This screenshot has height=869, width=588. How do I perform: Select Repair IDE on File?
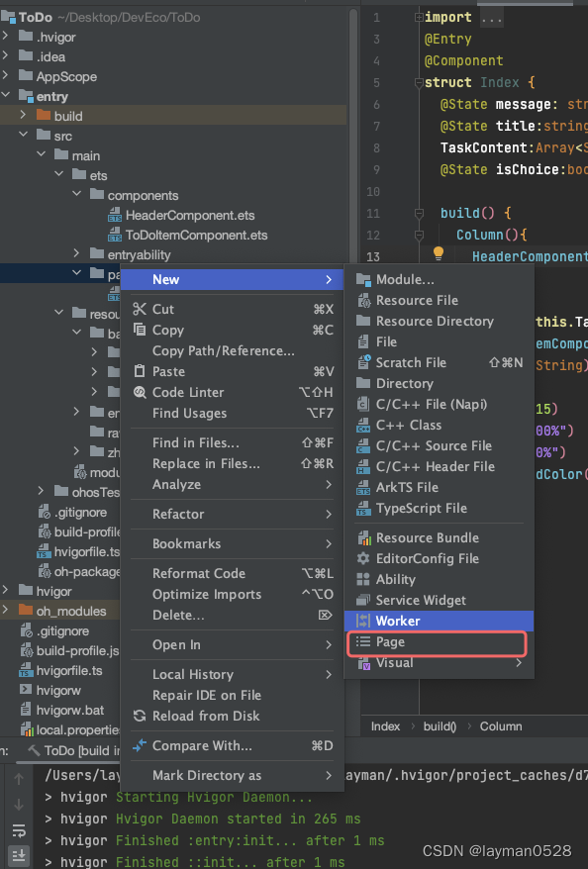click(233, 695)
